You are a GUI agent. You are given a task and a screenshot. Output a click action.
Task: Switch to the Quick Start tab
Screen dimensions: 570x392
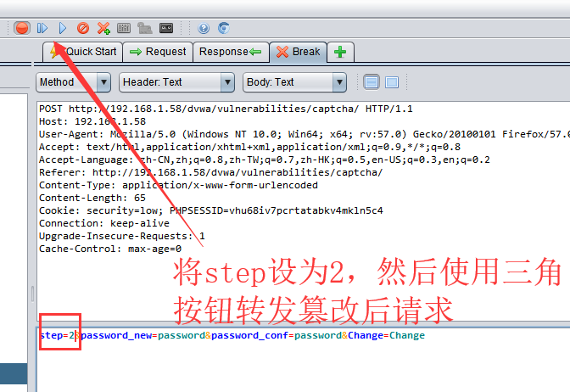coord(83,52)
